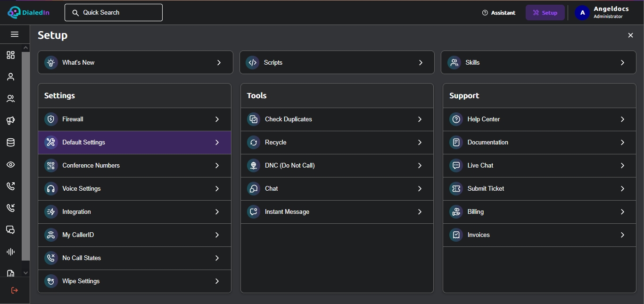Screen dimensions: 644x304
Task: Expand the Wipe Settings chevron
Action: click(x=217, y=281)
